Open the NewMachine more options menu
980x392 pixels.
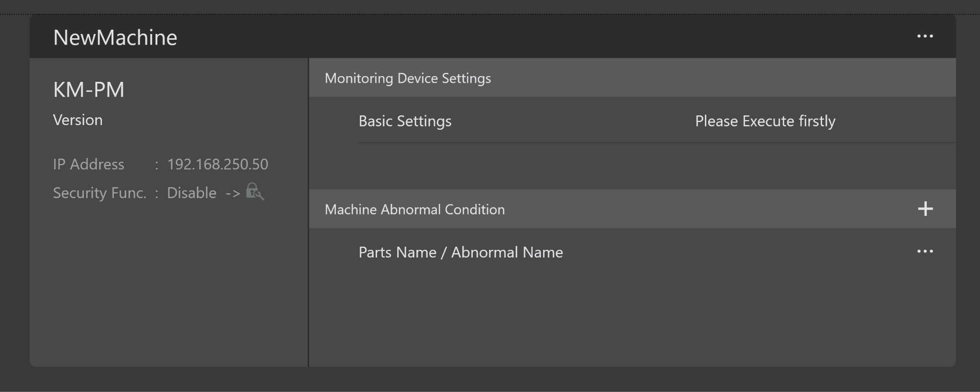(x=924, y=36)
